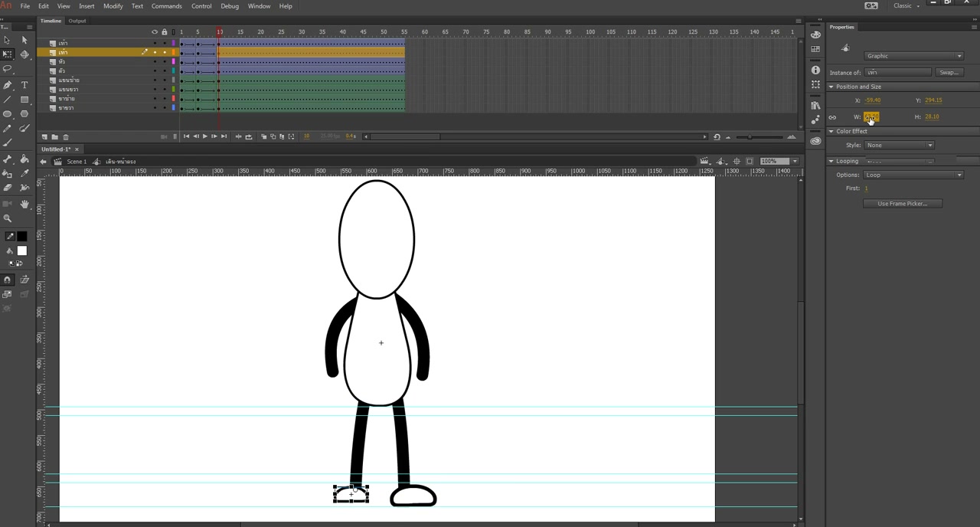980x527 pixels.
Task: Click the Swap... button
Action: (x=949, y=72)
